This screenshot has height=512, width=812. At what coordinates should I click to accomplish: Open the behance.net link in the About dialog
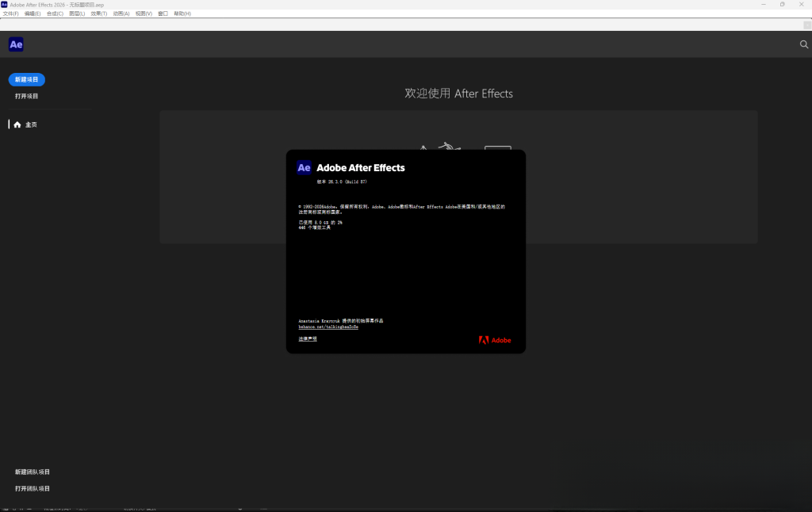[328, 327]
